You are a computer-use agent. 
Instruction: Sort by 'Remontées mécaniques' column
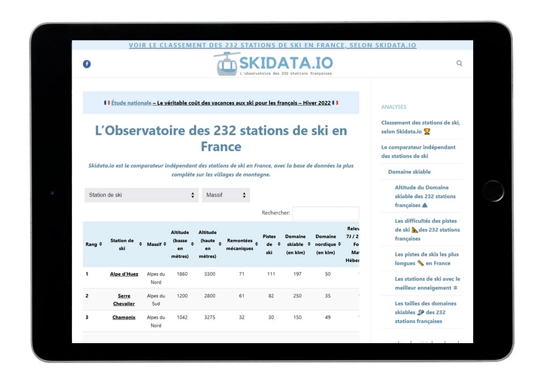click(242, 244)
